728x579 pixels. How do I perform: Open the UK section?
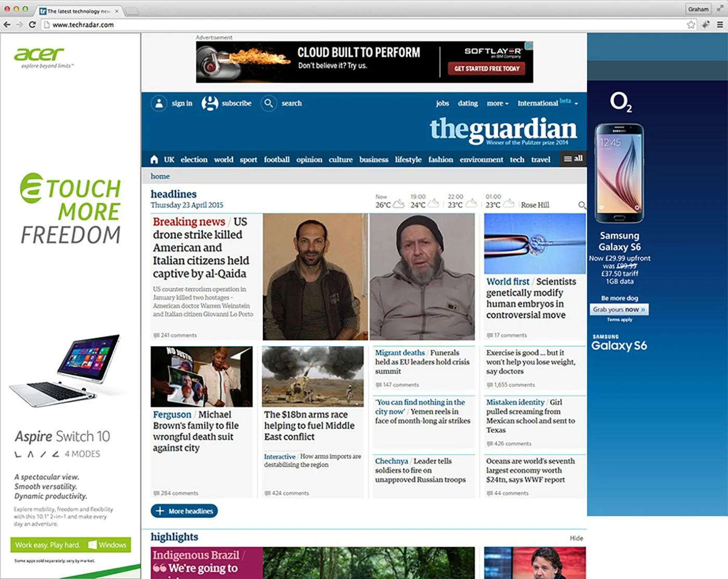[169, 160]
